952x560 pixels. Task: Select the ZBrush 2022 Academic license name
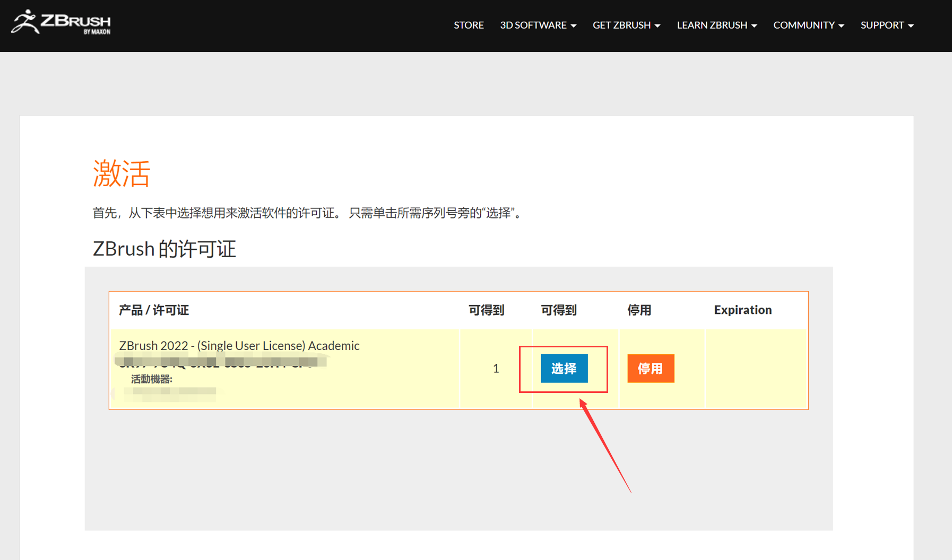(x=239, y=346)
